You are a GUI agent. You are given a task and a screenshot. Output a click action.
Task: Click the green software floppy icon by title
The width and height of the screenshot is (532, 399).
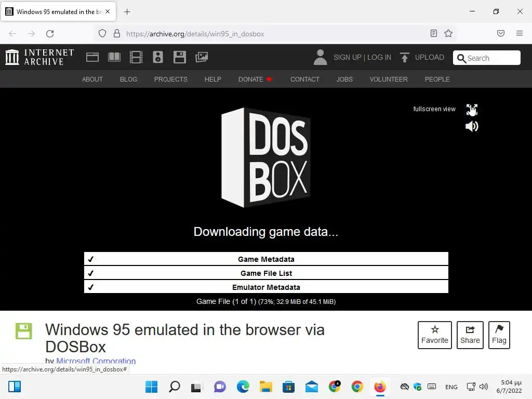(24, 331)
